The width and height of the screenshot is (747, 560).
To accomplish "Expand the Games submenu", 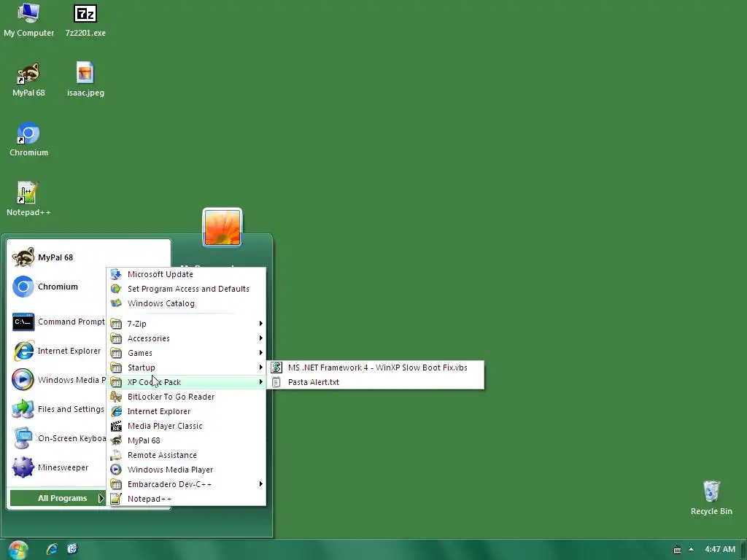I will pyautogui.click(x=186, y=353).
